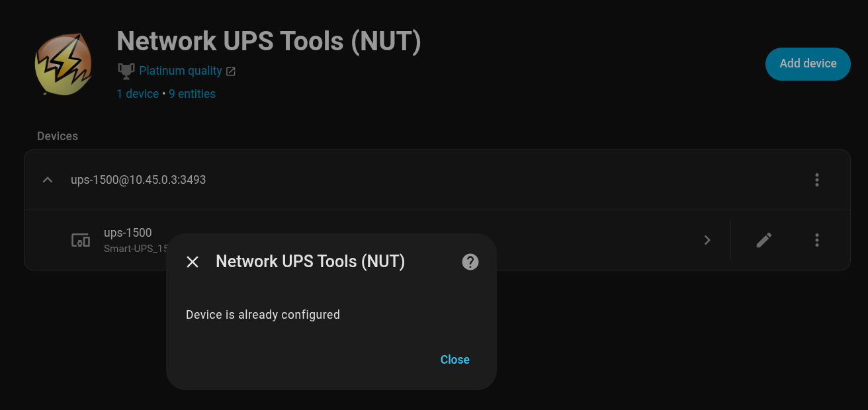Click the ups-1500 device type icon

(81, 240)
